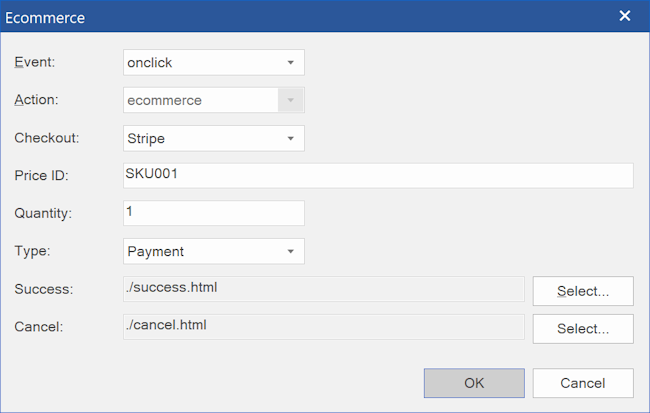Click the Type: label
Screen dimensions: 650x413
pos(32,251)
